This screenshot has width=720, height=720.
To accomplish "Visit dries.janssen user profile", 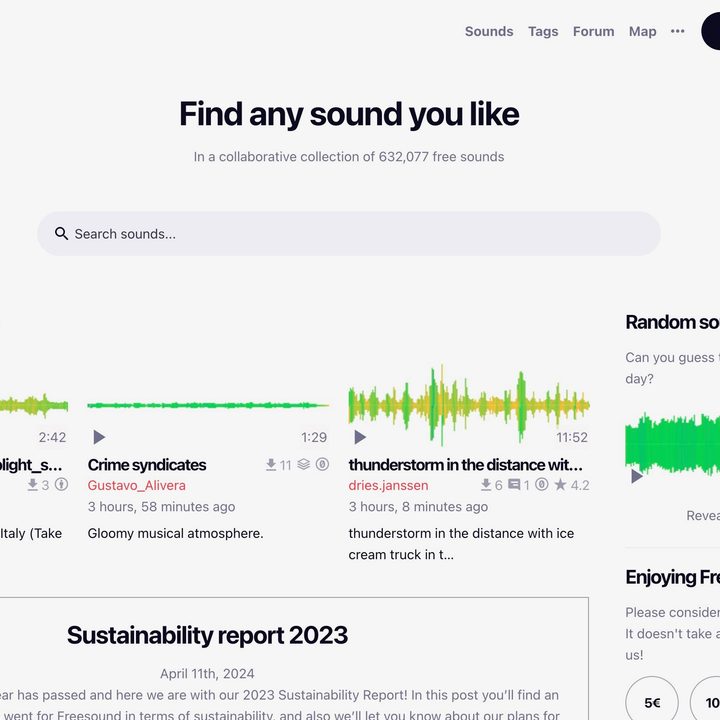I will point(388,485).
